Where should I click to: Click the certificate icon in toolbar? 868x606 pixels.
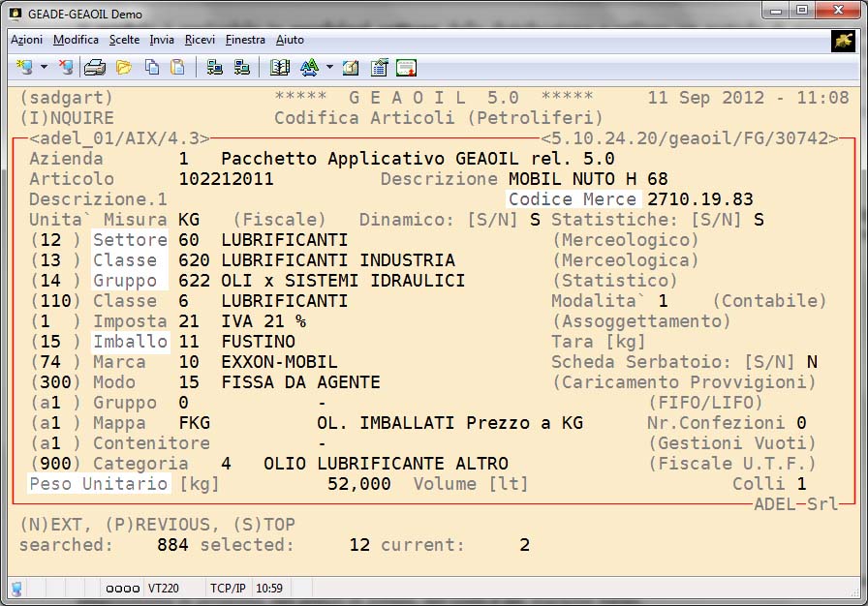click(407, 67)
